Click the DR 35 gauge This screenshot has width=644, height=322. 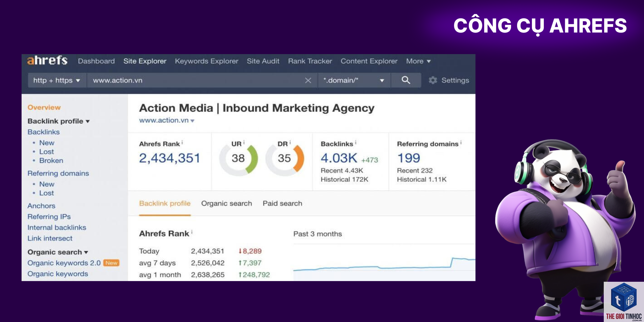click(x=285, y=158)
